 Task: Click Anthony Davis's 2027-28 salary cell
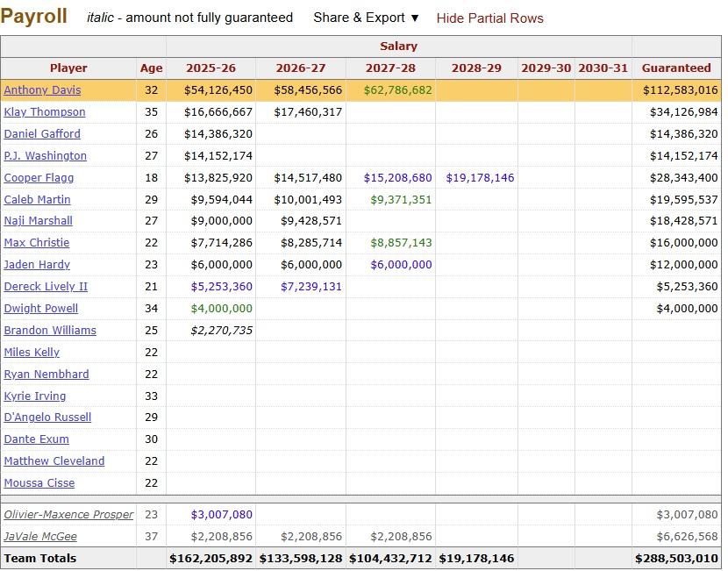pos(397,90)
